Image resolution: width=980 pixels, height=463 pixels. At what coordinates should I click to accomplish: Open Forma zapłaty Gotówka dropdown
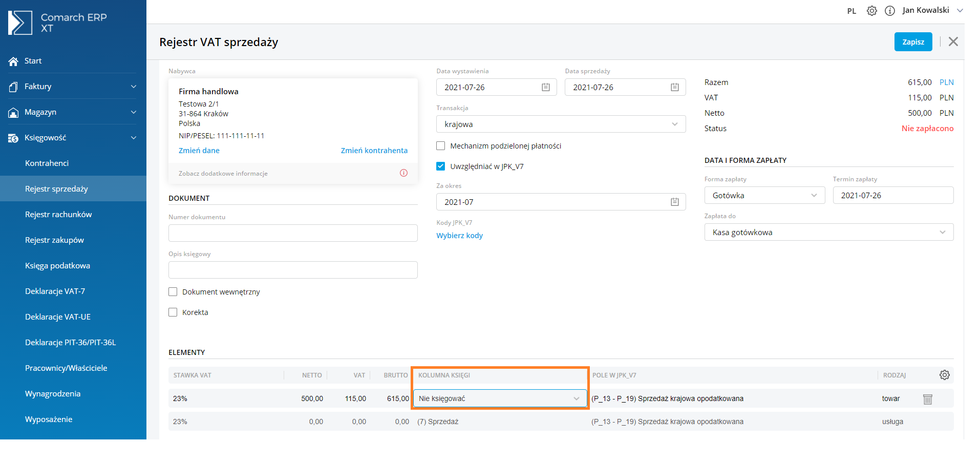pyautogui.click(x=764, y=196)
